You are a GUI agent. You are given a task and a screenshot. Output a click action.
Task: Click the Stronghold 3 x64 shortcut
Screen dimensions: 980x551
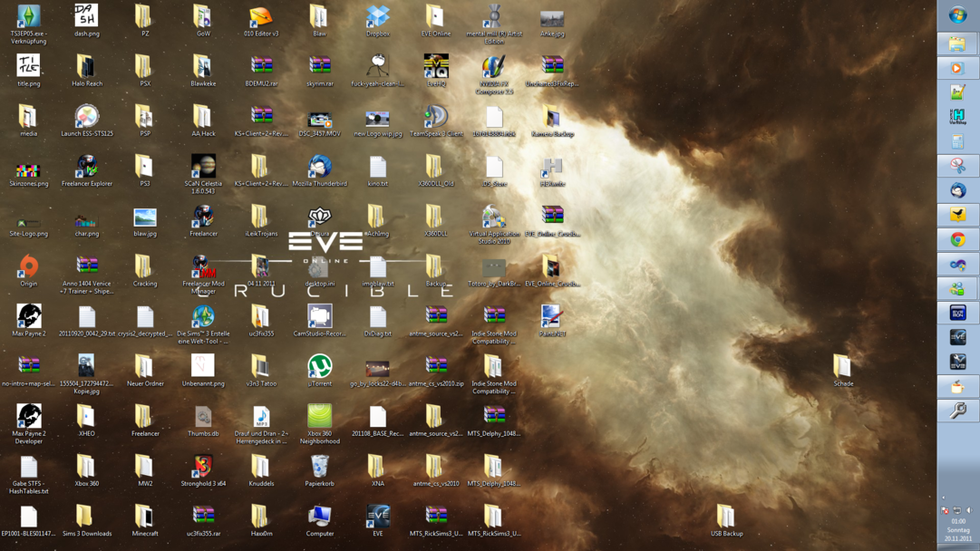(203, 467)
